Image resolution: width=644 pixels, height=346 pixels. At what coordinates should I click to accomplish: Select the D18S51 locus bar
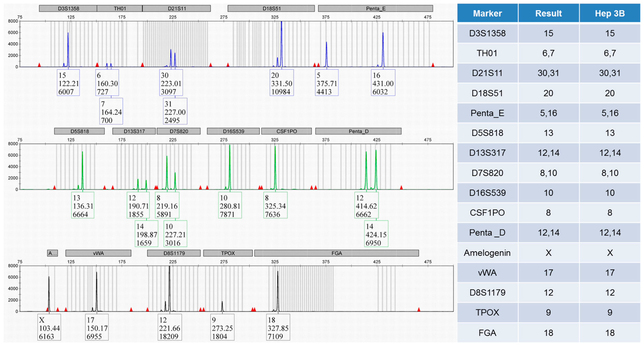pyautogui.click(x=271, y=8)
